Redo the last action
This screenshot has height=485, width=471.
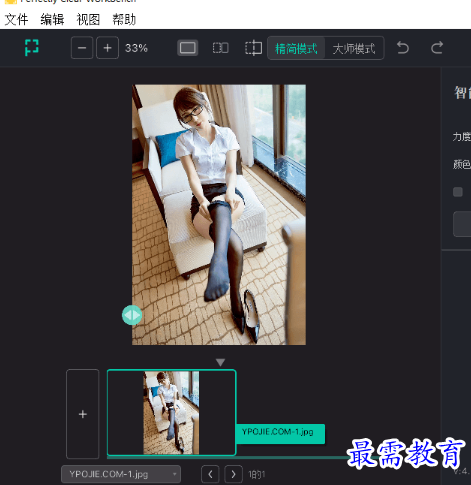point(437,48)
